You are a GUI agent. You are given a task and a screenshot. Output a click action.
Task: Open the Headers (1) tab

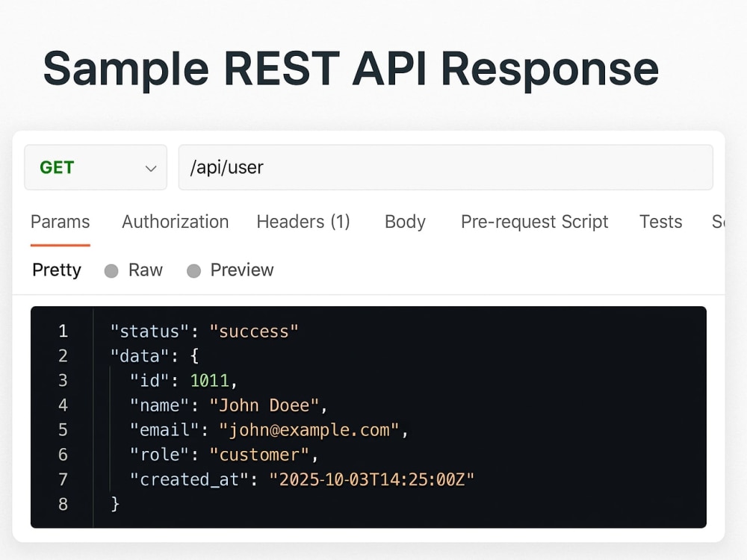303,222
